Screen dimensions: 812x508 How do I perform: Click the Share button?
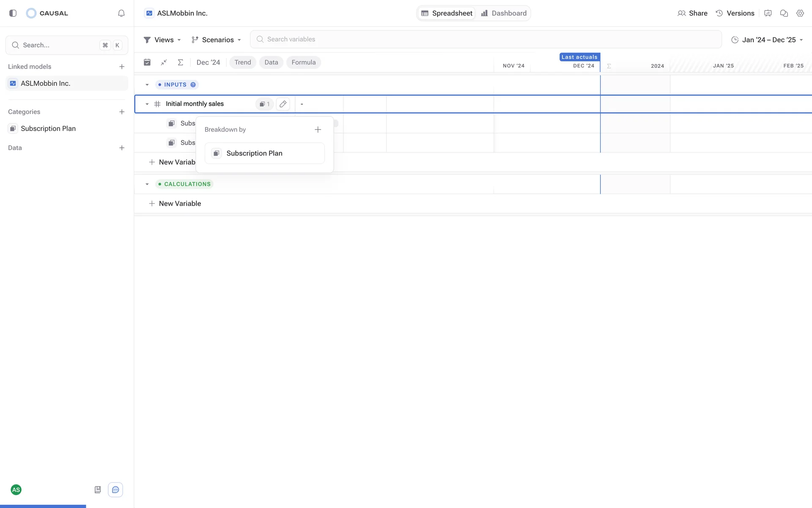point(692,13)
